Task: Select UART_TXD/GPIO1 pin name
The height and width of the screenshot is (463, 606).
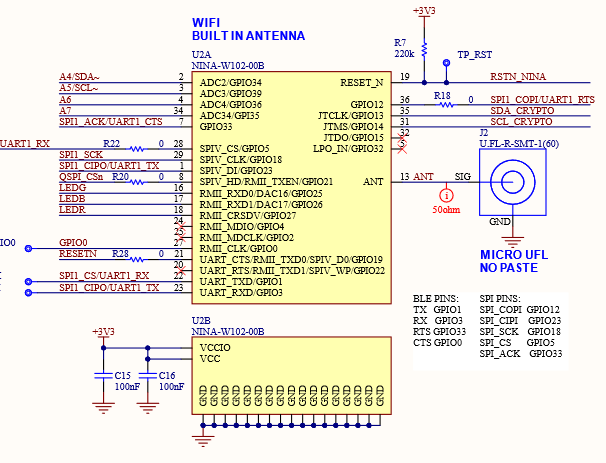Action: 241,281
